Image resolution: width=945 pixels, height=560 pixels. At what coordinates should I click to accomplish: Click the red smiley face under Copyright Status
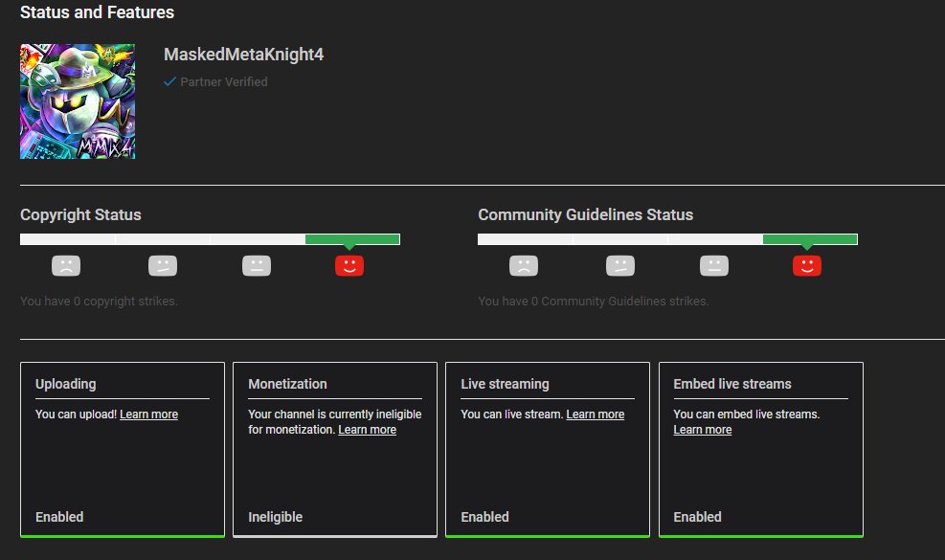[x=349, y=265]
